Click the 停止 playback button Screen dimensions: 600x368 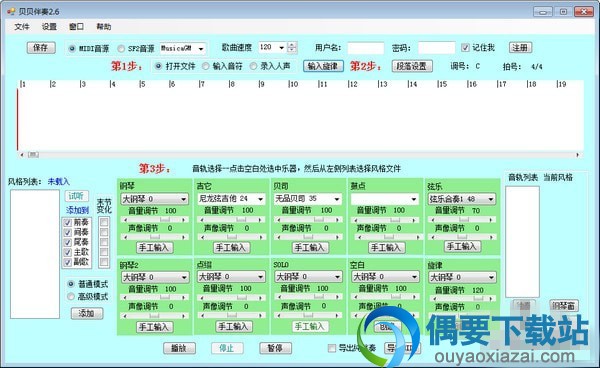pos(227,348)
